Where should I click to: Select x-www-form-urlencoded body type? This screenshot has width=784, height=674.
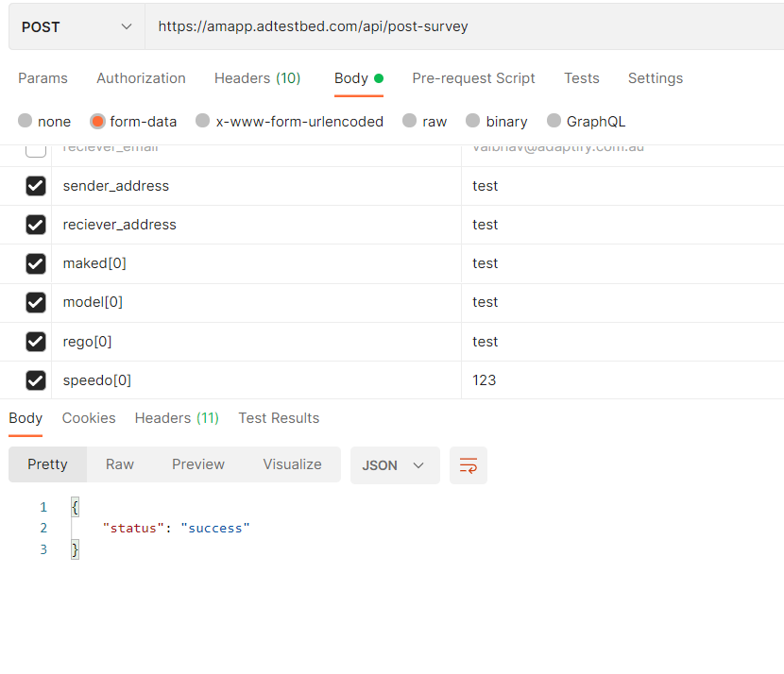[x=289, y=122]
